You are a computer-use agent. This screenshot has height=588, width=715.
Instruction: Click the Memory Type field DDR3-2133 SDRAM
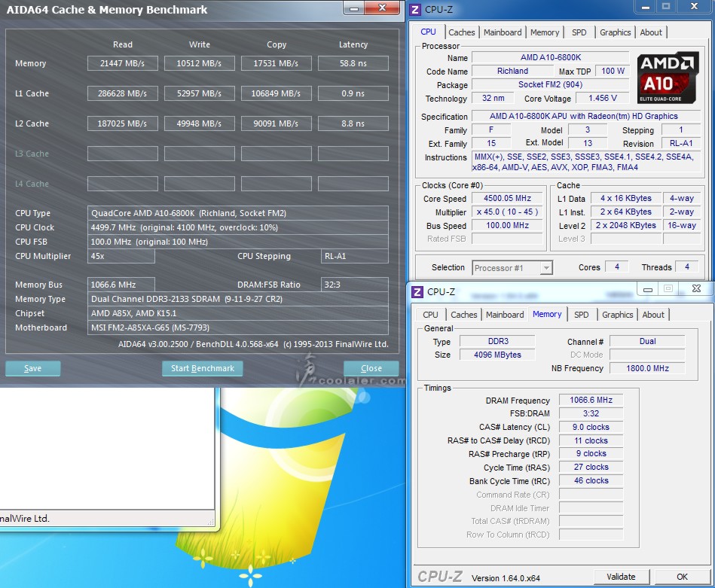237,299
